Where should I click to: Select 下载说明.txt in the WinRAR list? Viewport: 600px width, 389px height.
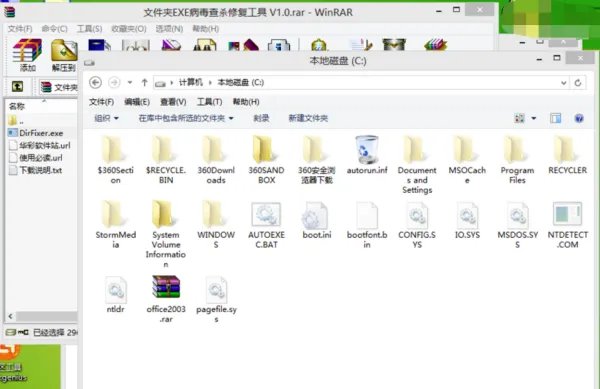pyautogui.click(x=35, y=170)
